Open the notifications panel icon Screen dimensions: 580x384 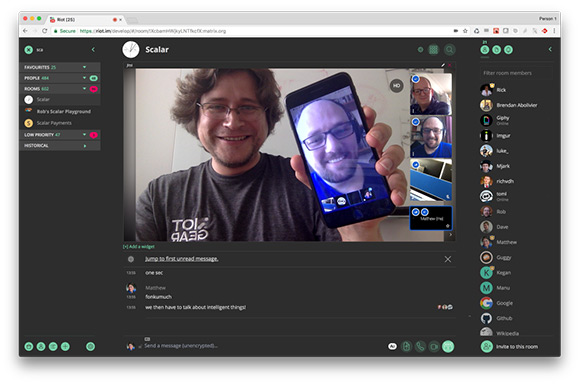coord(509,50)
